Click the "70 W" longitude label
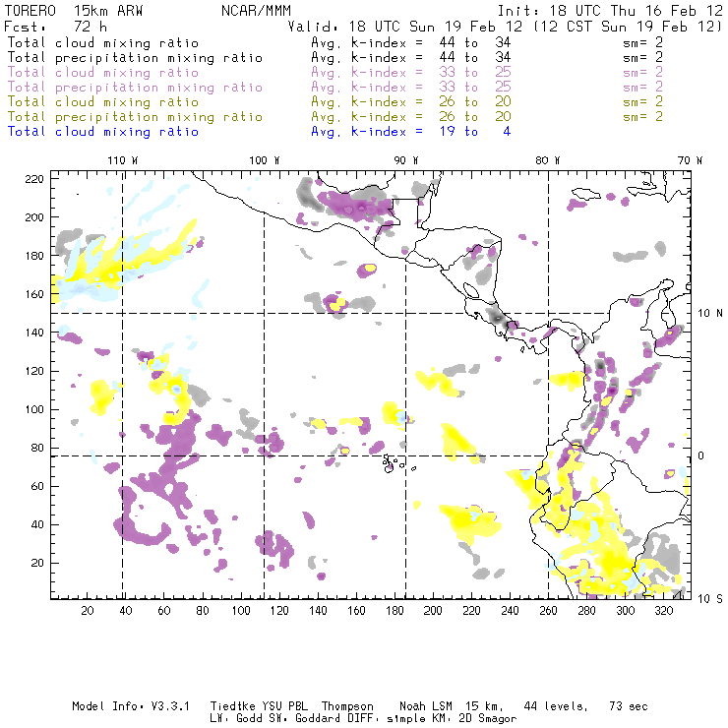The height and width of the screenshot is (728, 728). click(690, 160)
